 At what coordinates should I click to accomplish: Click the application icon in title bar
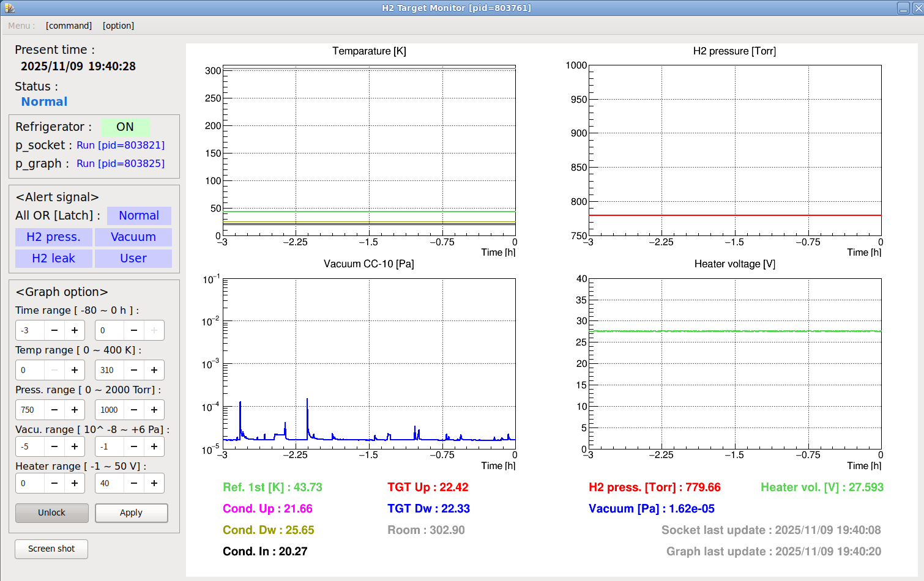9,8
